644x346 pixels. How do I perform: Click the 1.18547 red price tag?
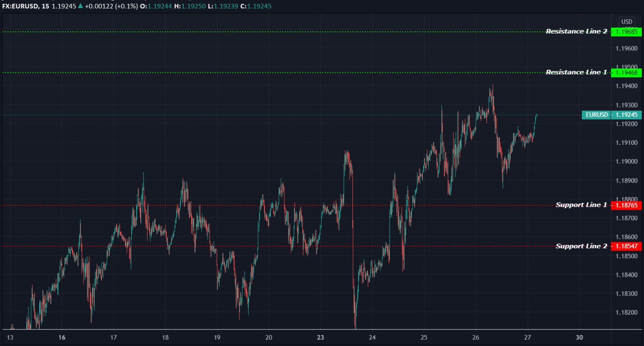click(626, 246)
